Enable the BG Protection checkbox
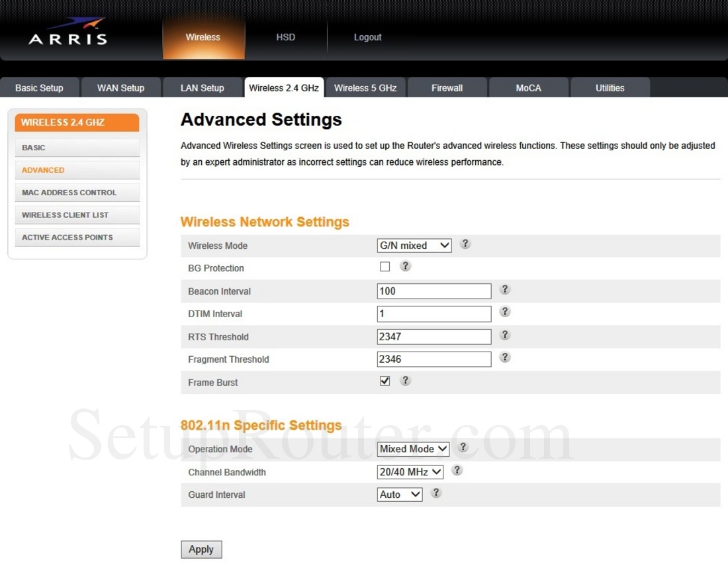 point(385,266)
